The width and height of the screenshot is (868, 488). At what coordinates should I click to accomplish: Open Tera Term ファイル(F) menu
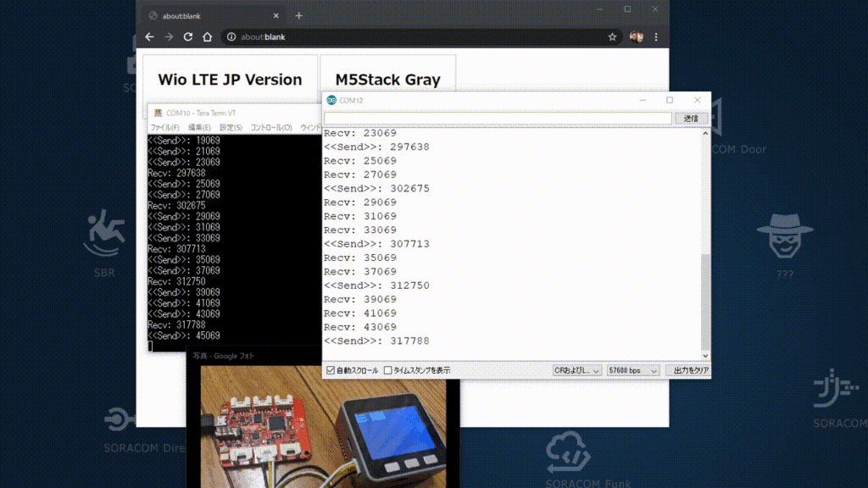(165, 128)
